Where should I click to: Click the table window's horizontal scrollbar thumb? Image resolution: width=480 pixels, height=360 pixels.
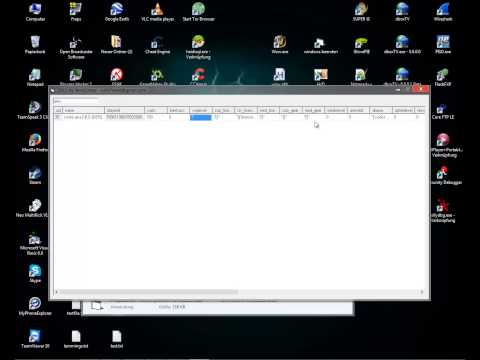(149, 292)
